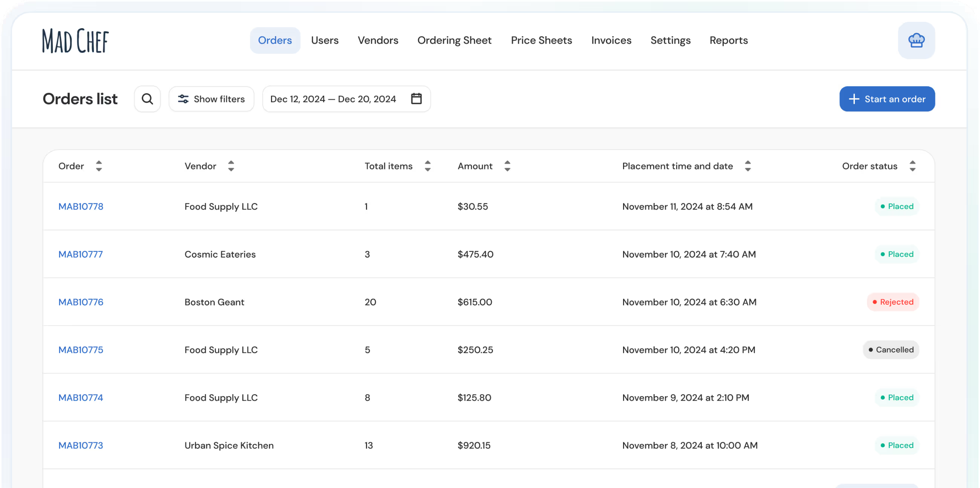
Task: Sort by Order column arrows
Action: point(99,166)
